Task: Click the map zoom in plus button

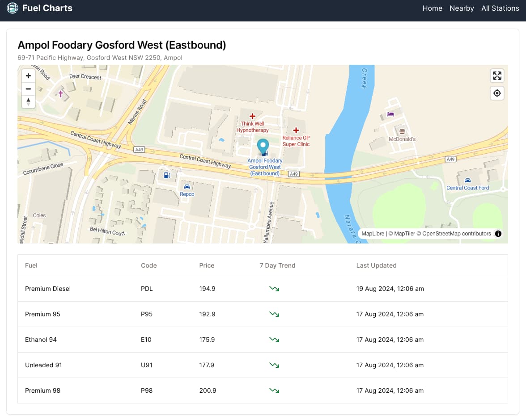Action: pyautogui.click(x=28, y=76)
